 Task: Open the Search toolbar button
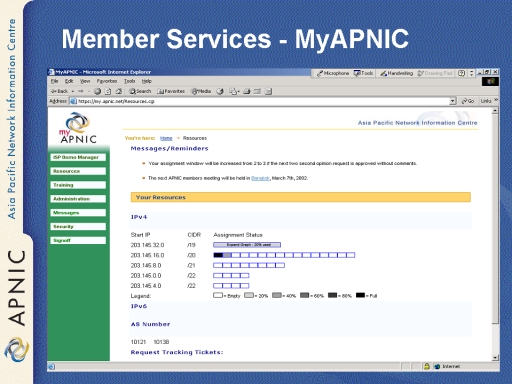[x=140, y=91]
